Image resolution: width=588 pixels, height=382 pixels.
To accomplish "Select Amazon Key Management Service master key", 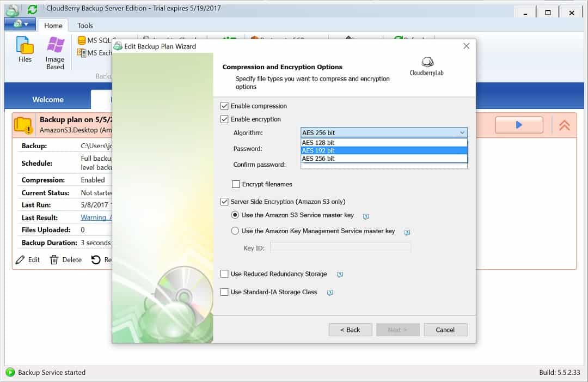I will coord(235,231).
